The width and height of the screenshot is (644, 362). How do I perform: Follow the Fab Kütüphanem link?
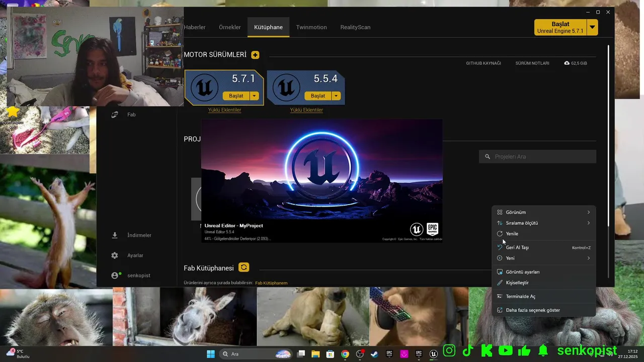point(271,283)
